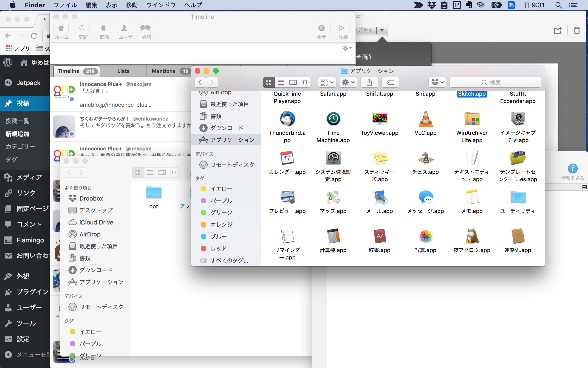Open テンプレートセンター app icon
588x368 pixels.
pos(518,158)
